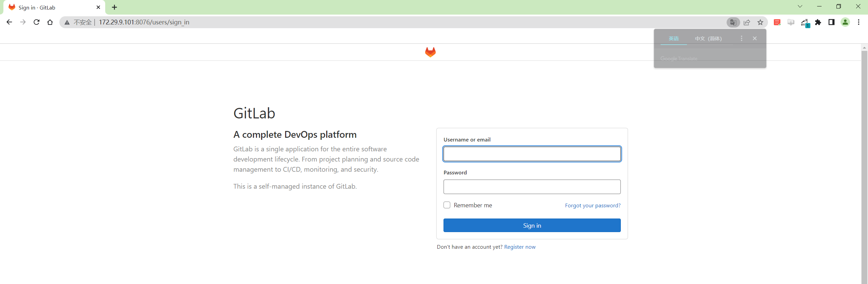Viewport: 868px width, 284px height.
Task: Open the Extensions puzzle piece menu
Action: [818, 22]
